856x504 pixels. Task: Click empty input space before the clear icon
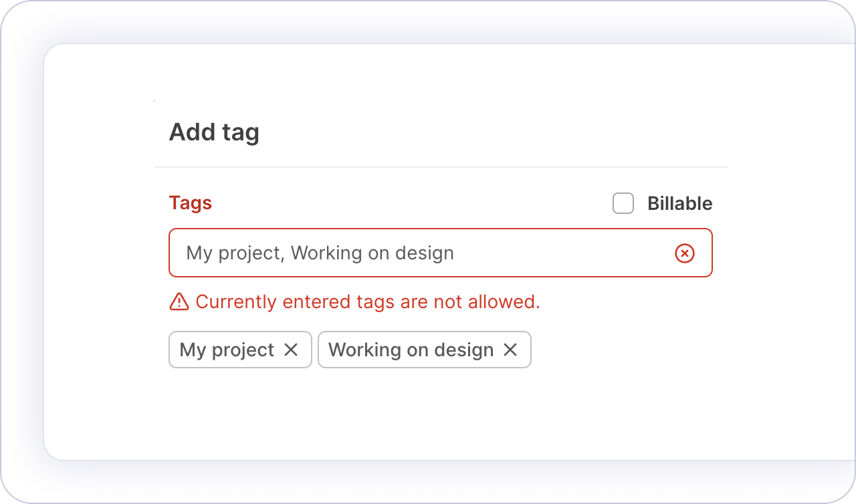(x=568, y=253)
